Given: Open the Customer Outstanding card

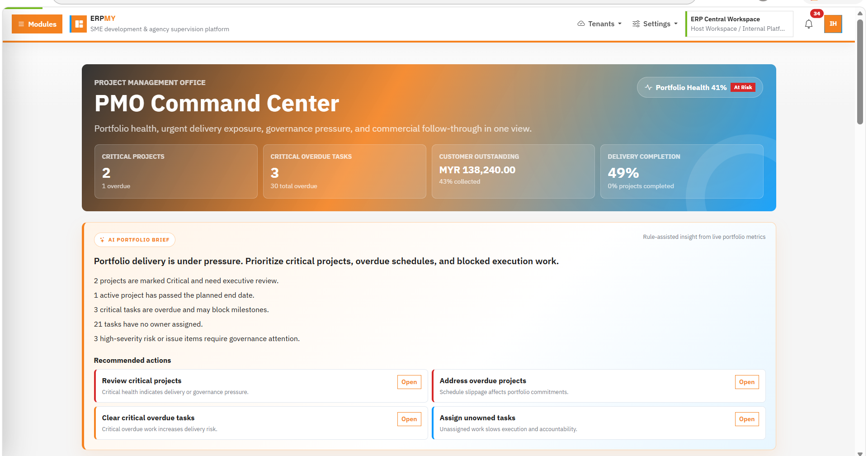Looking at the screenshot, I should [x=513, y=171].
